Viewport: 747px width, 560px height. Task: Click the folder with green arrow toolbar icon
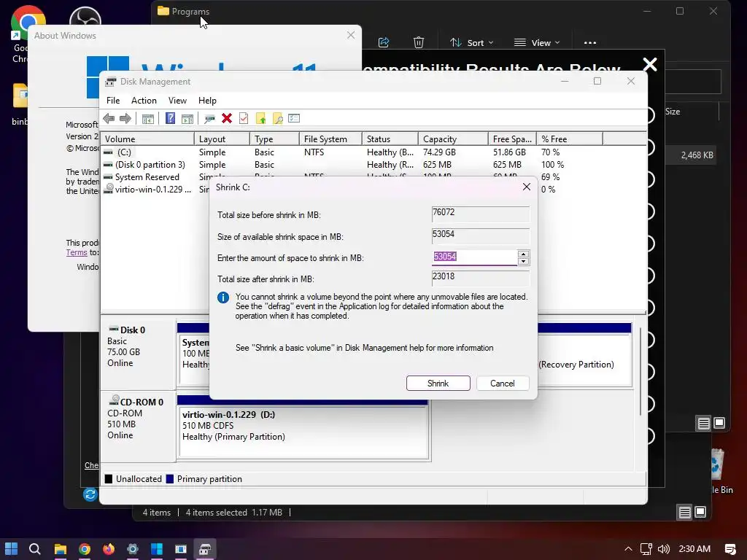(260, 119)
